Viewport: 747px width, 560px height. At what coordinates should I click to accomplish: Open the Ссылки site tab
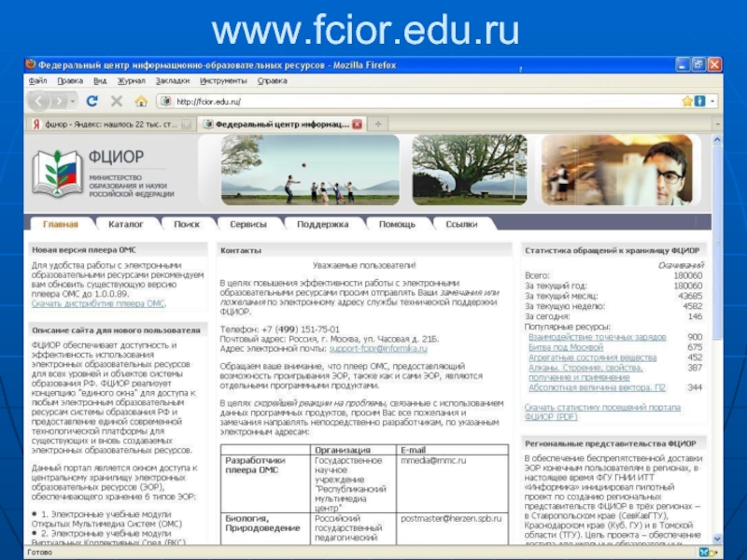tap(461, 224)
